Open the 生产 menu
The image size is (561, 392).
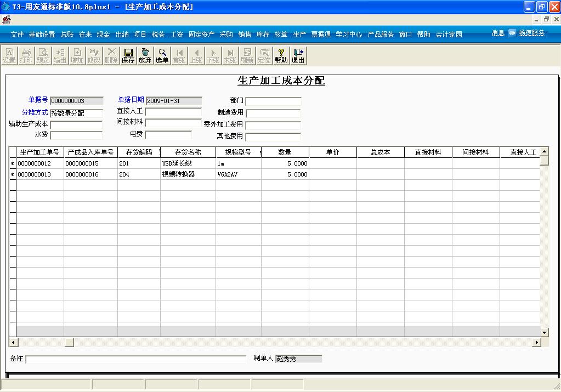point(298,33)
